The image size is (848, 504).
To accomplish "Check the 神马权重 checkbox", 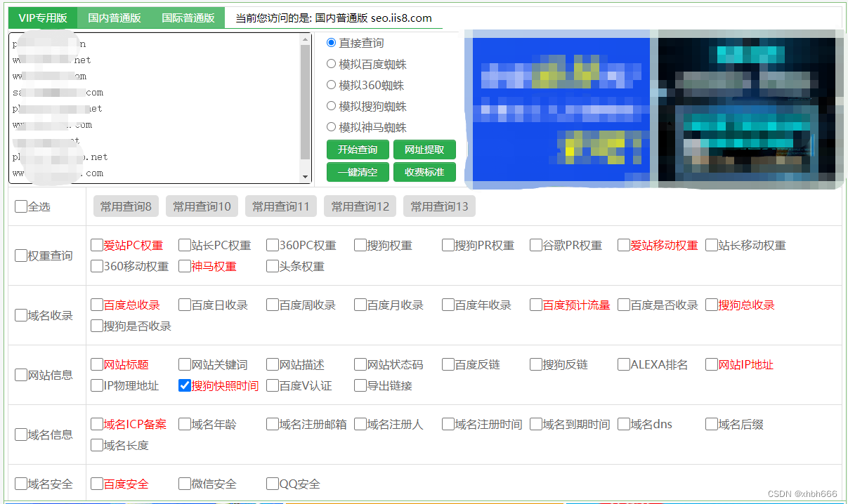I will (x=185, y=266).
